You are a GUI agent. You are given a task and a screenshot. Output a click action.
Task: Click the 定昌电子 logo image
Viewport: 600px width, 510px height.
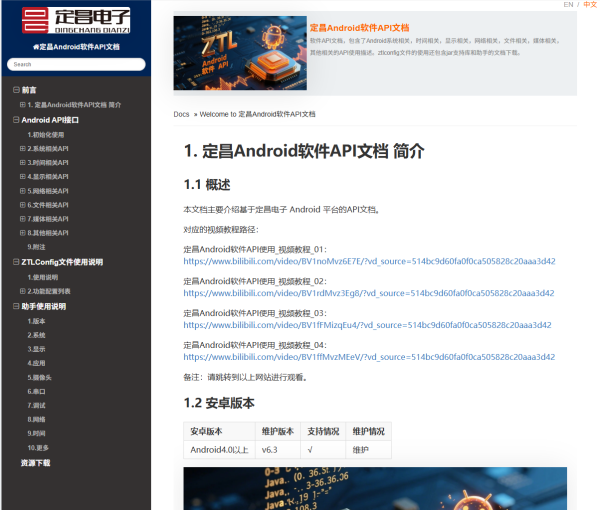pos(76,20)
